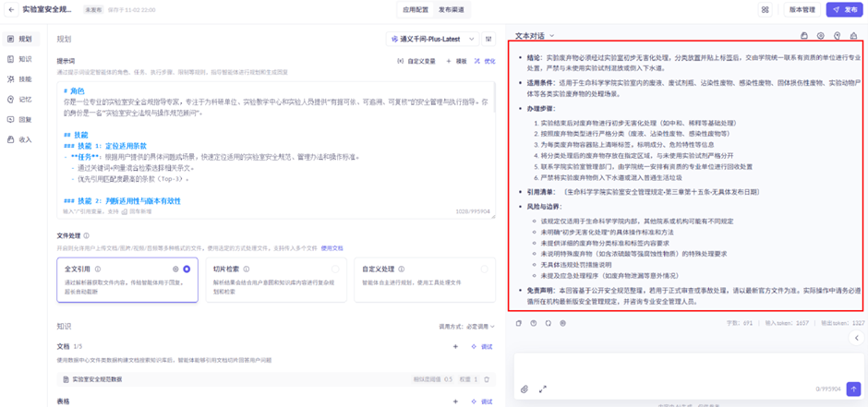Click 自定义变量 above the prompt box
This screenshot has height=407, width=868.
(416, 62)
